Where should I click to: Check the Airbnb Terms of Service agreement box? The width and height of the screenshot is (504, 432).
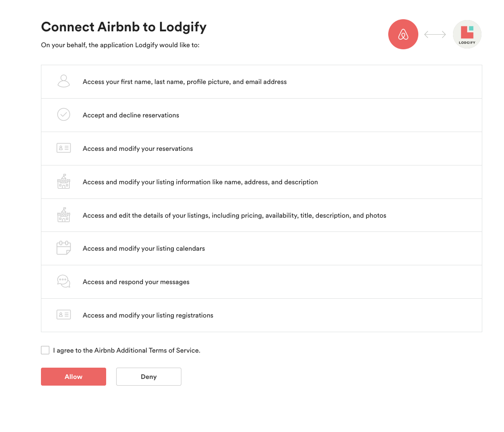(x=45, y=350)
